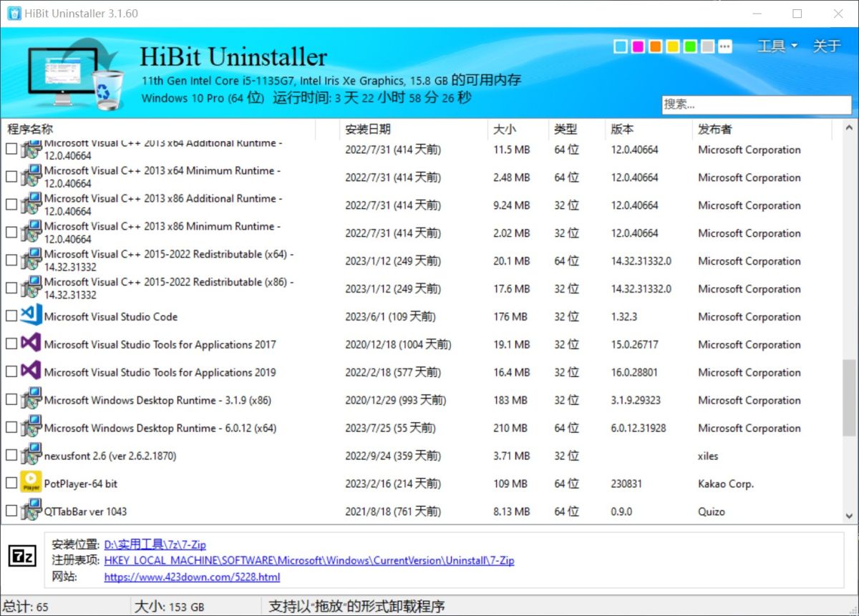Click the Visual Studio Tools for Applications 2017 icon
The height and width of the screenshot is (616, 859).
pyautogui.click(x=31, y=343)
